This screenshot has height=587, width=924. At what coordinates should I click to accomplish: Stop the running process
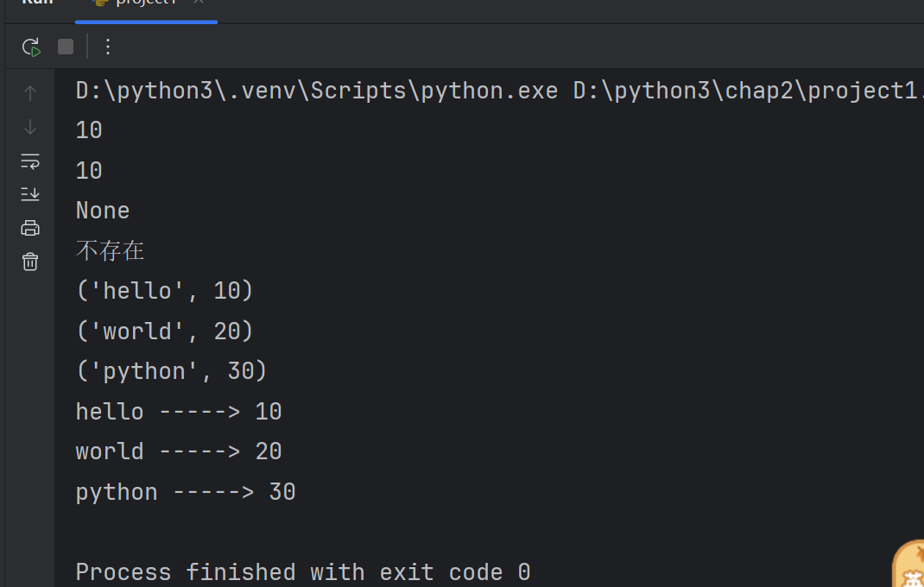point(66,47)
